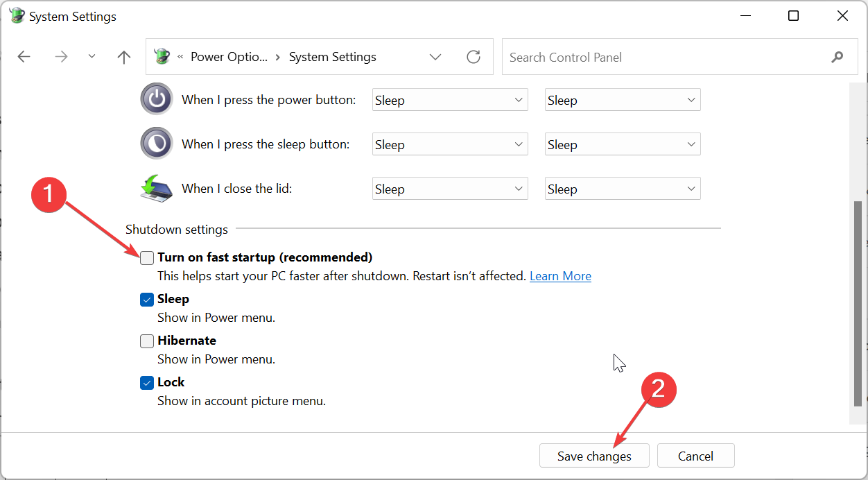The height and width of the screenshot is (480, 868).
Task: Open sleep button plugged-in dropdown
Action: [x=623, y=144]
